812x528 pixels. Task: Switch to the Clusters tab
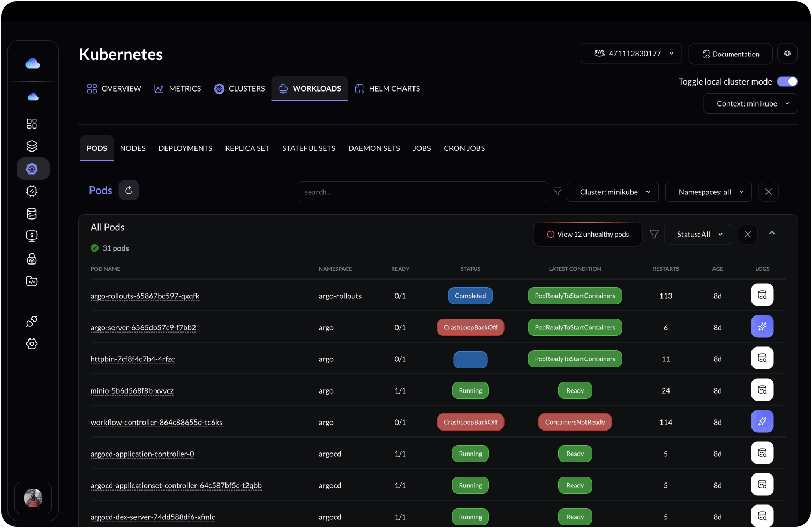(x=239, y=88)
